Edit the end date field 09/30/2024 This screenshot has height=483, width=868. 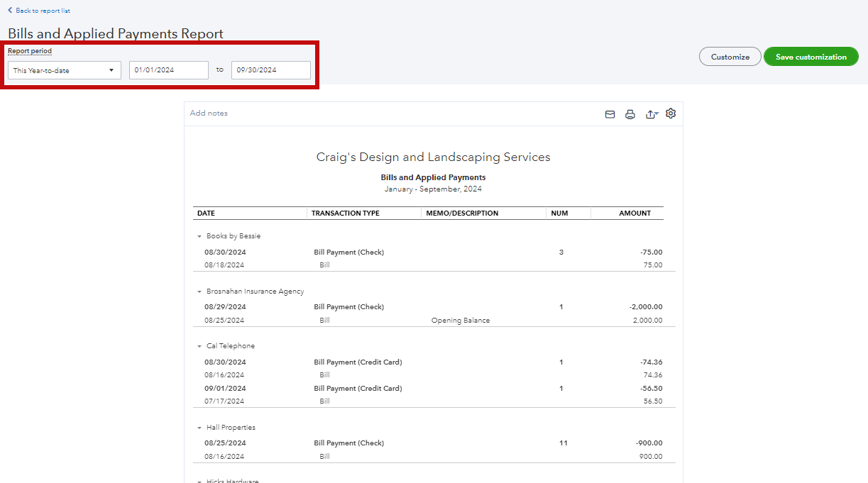point(271,70)
